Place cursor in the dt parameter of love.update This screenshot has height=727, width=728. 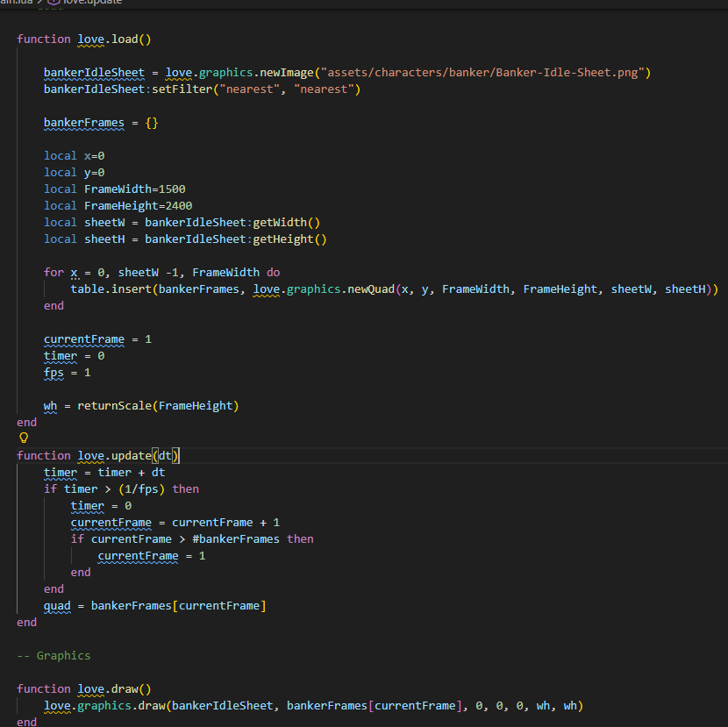165,456
